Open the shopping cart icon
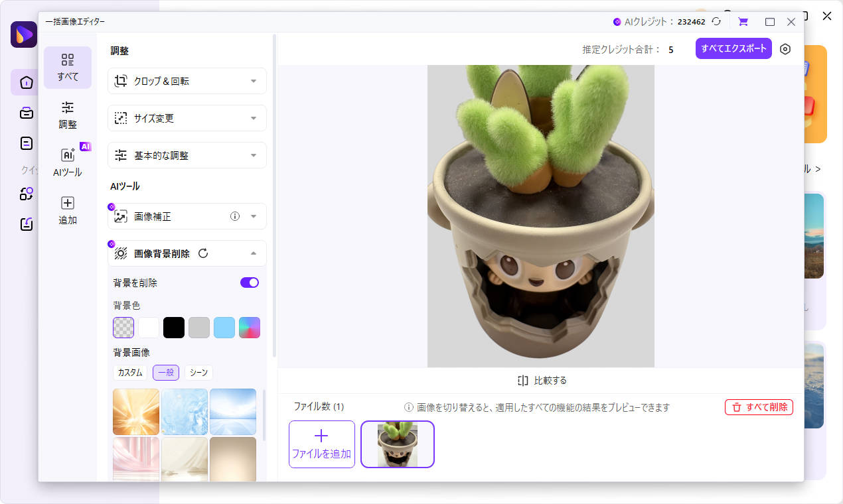 tap(743, 21)
